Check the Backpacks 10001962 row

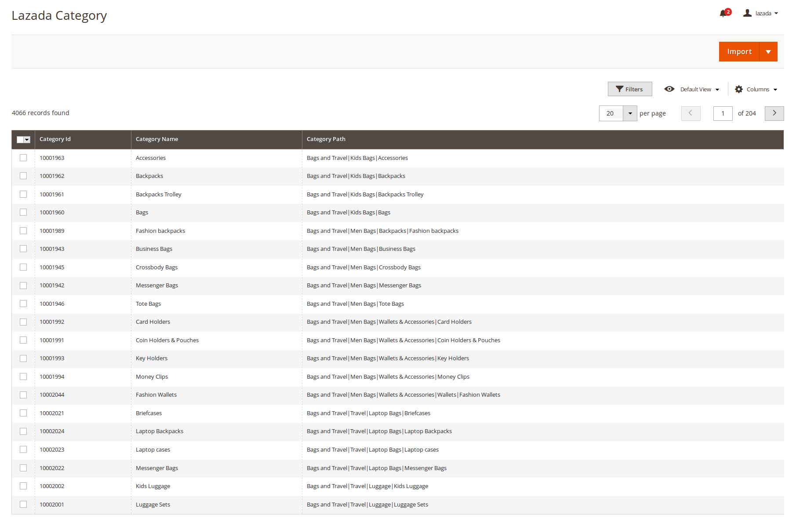click(23, 176)
